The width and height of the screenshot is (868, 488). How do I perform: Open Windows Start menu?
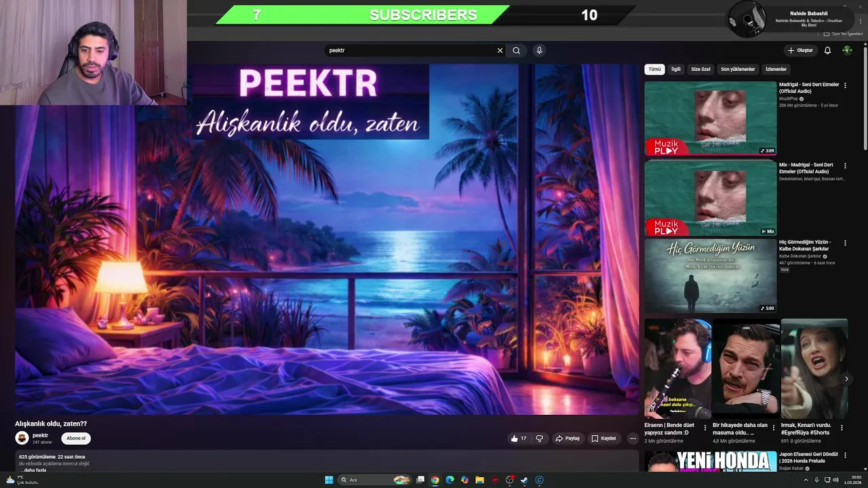coord(329,480)
